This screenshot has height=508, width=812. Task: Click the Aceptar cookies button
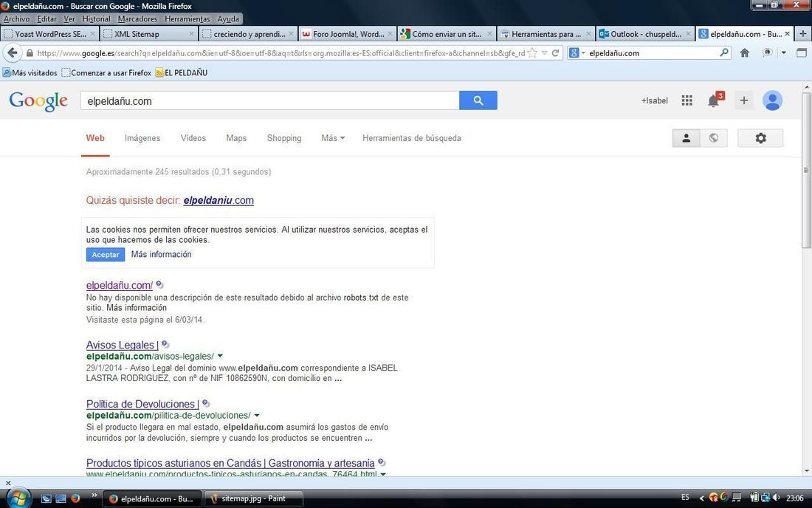pos(106,254)
